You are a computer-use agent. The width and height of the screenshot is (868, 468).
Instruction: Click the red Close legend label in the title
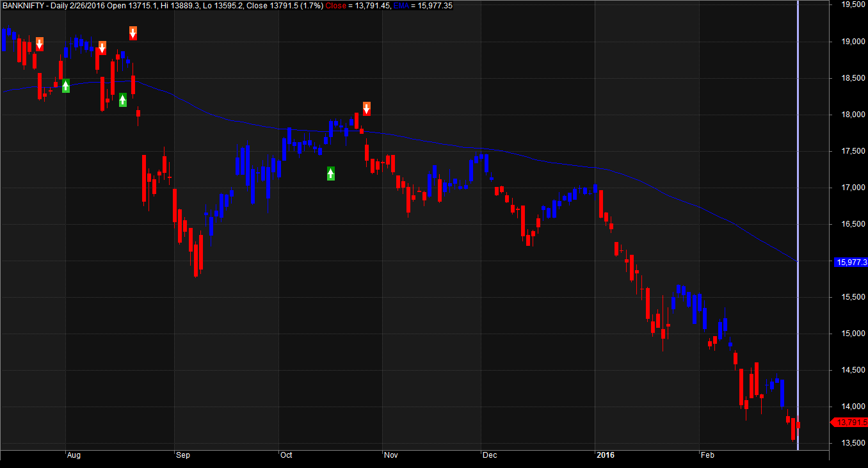click(x=335, y=5)
